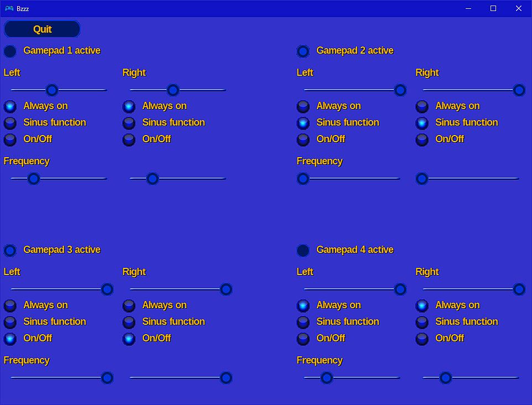Toggle Gamepad 2 active
Screen dimensions: 532x405
click(x=303, y=51)
